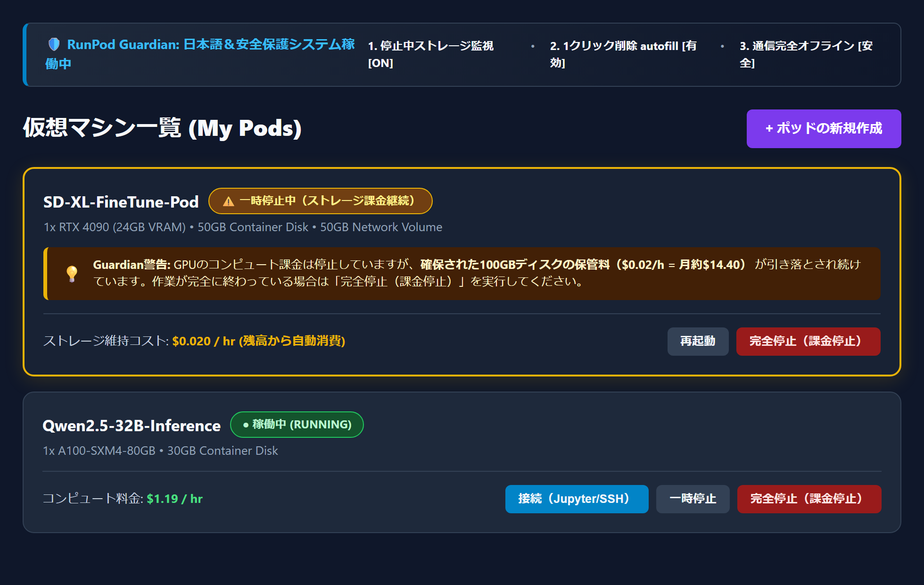
Task: Click the 仮想マシン一覧 (My Pods) heading
Action: pyautogui.click(x=163, y=128)
